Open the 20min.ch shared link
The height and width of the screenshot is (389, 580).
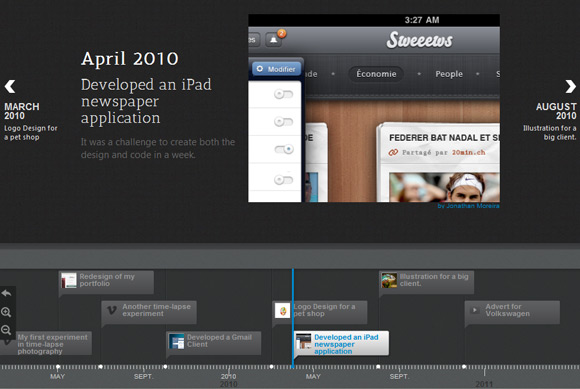coord(468,152)
